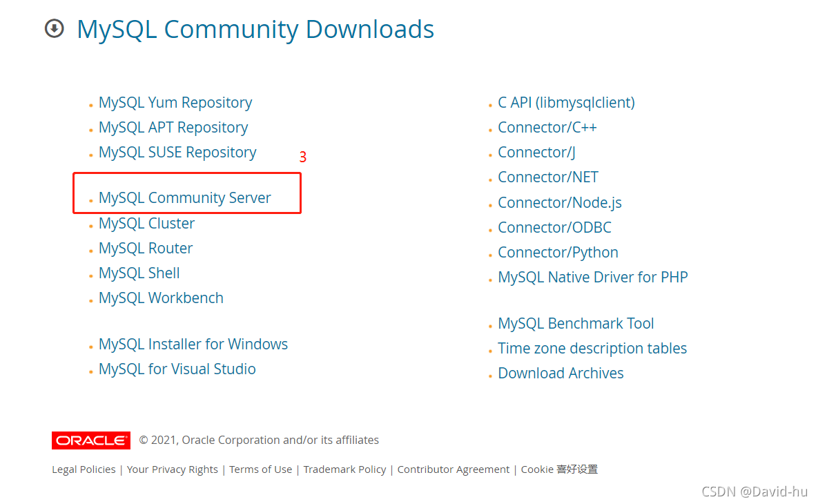Open Your Privacy Rights footer link
Screen dimensions: 818x504
[x=172, y=469]
